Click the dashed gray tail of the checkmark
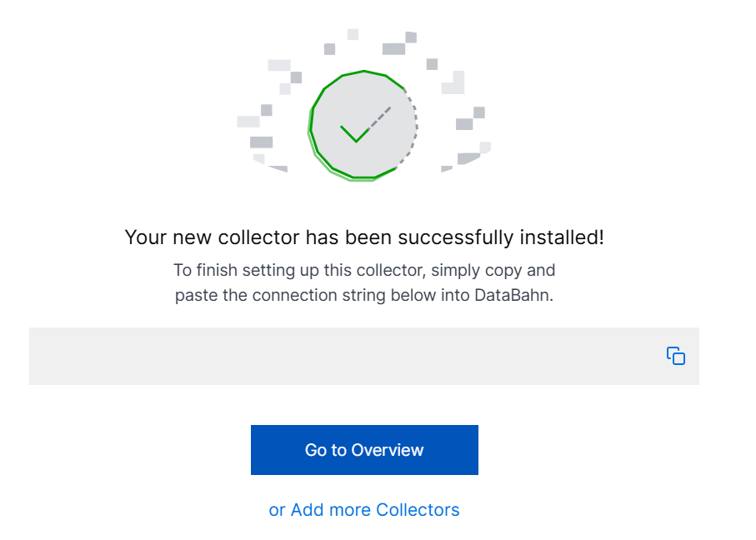This screenshot has height=540, width=756. tap(380, 118)
